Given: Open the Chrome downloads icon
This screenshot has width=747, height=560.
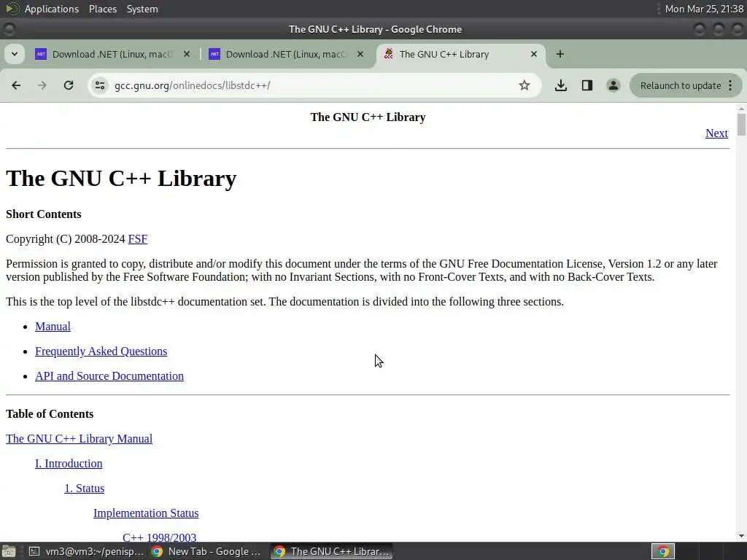Looking at the screenshot, I should [x=561, y=85].
